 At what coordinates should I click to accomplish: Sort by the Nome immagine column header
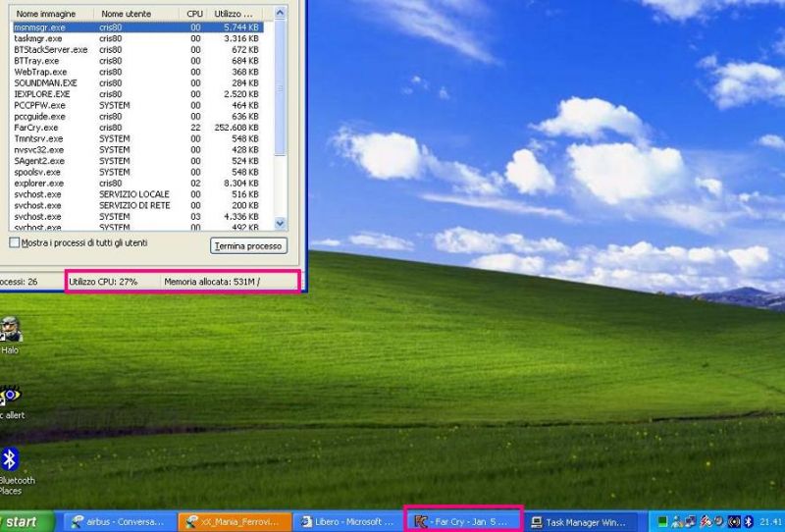pos(52,14)
